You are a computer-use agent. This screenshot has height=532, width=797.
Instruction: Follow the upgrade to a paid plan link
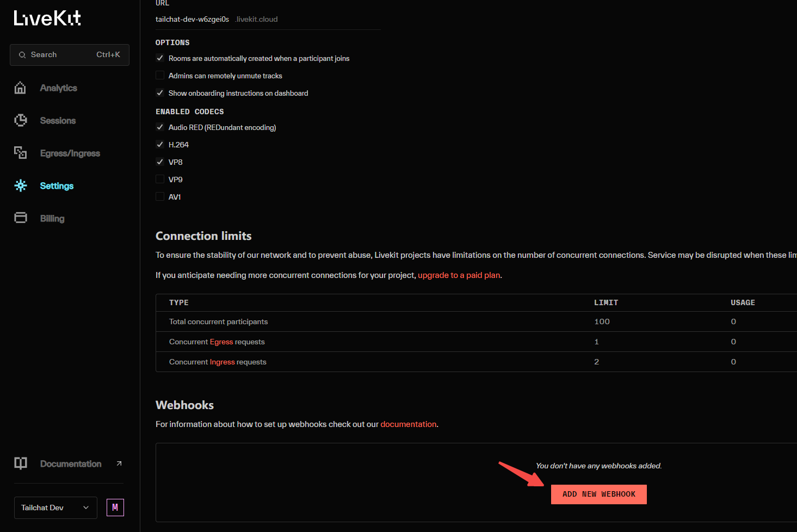click(459, 275)
